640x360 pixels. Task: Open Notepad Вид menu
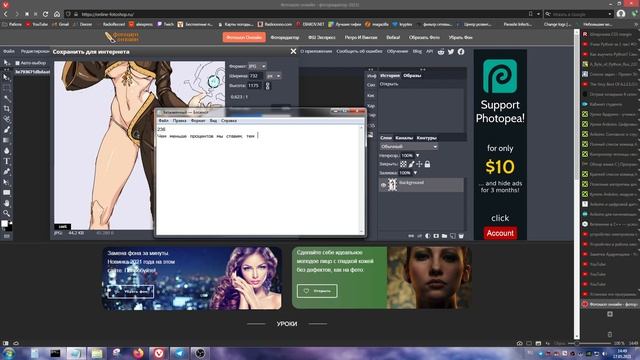(x=213, y=121)
